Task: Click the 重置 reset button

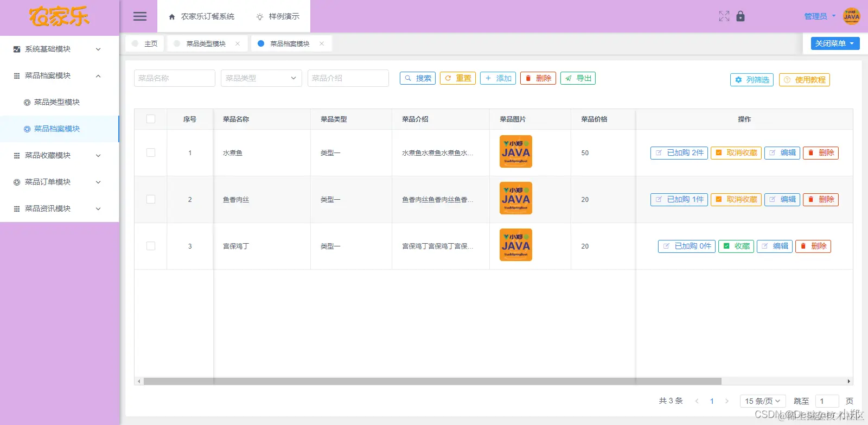Action: pos(458,78)
